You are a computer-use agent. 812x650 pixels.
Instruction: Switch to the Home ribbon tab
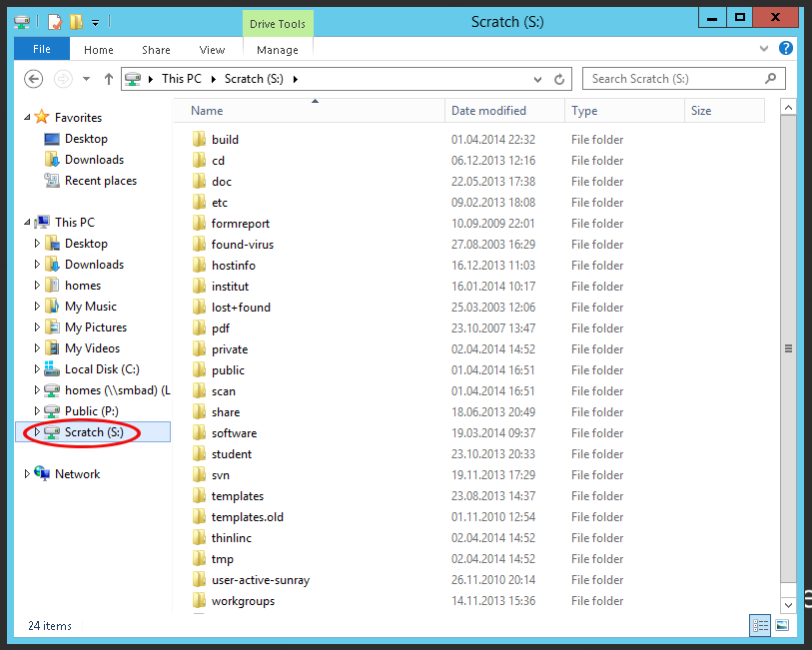click(99, 50)
